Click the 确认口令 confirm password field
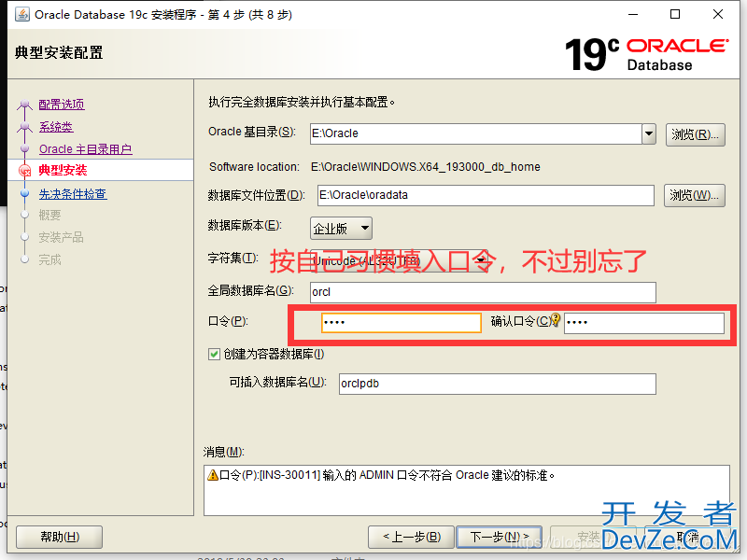This screenshot has height=560, width=747. (x=644, y=323)
